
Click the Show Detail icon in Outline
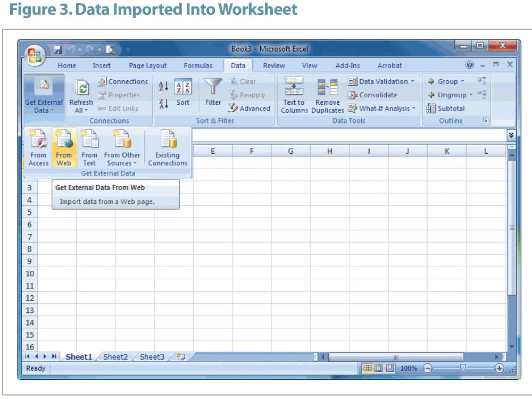pos(482,81)
